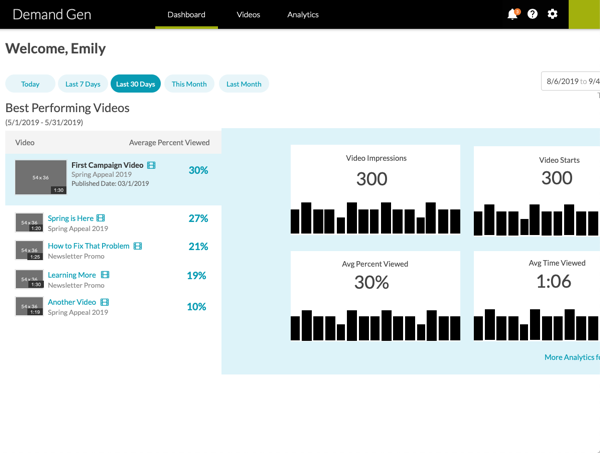Viewport: 600px width, 453px height.
Task: Click the 10% value for Another Video
Action: 196,306
